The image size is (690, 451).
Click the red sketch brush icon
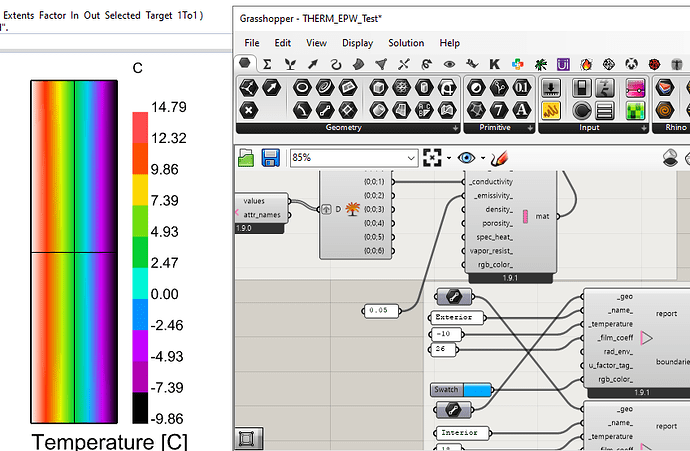500,158
